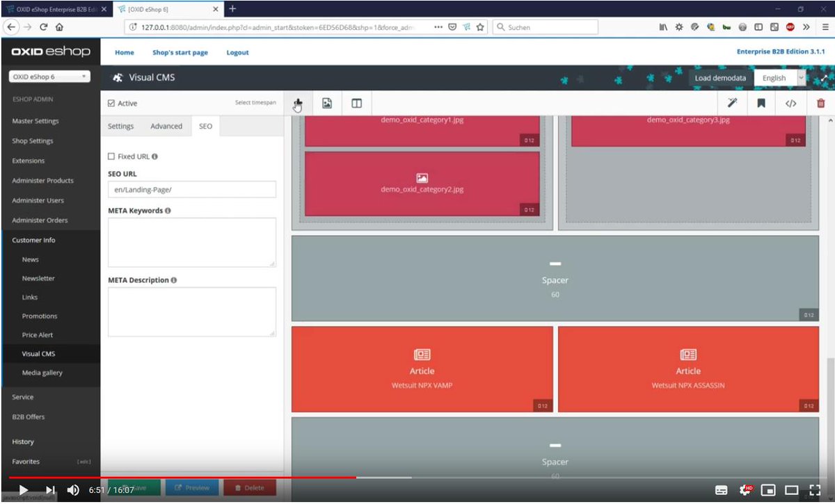
Task: Open the video settings gear icon
Action: [745, 490]
